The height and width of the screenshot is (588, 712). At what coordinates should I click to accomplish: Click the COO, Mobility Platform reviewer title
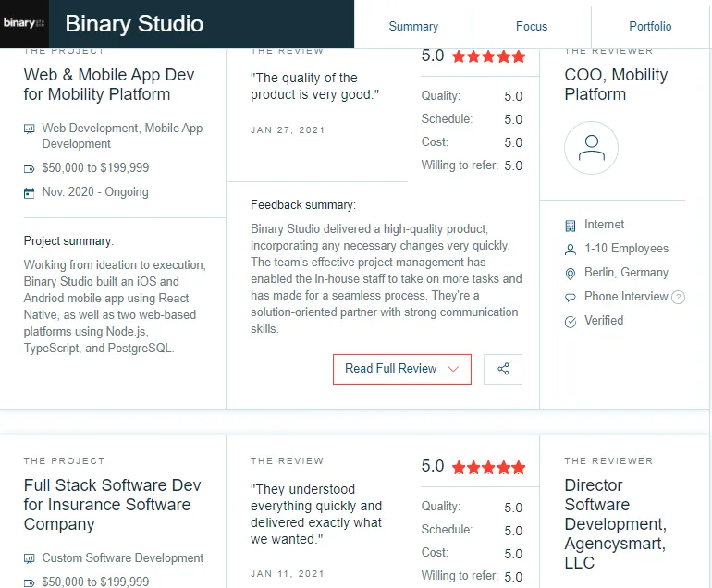pyautogui.click(x=616, y=84)
